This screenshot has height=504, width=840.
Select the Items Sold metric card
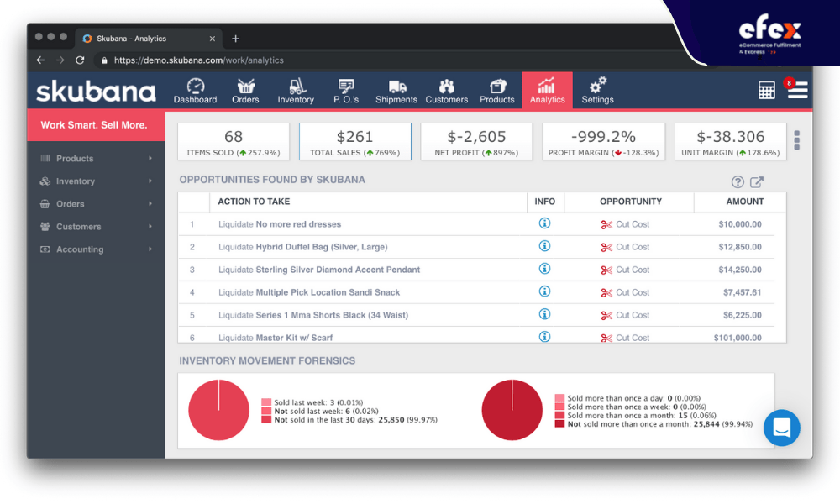[x=234, y=142]
